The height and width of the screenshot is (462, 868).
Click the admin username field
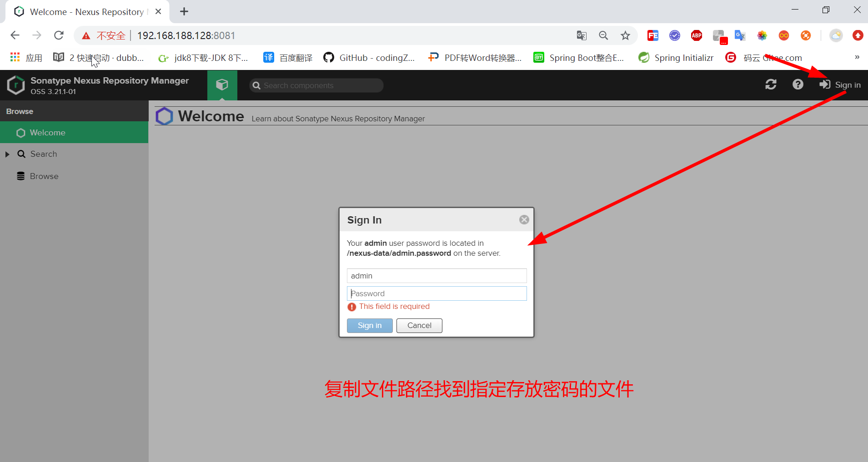click(x=437, y=276)
